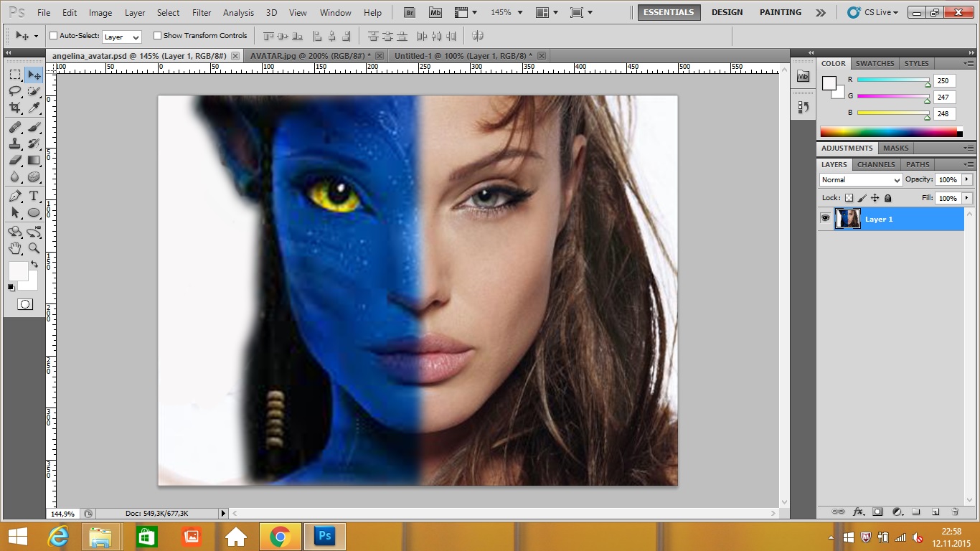Open the Auto-Select Layer dropdown
The width and height of the screenshot is (980, 551).
[122, 37]
